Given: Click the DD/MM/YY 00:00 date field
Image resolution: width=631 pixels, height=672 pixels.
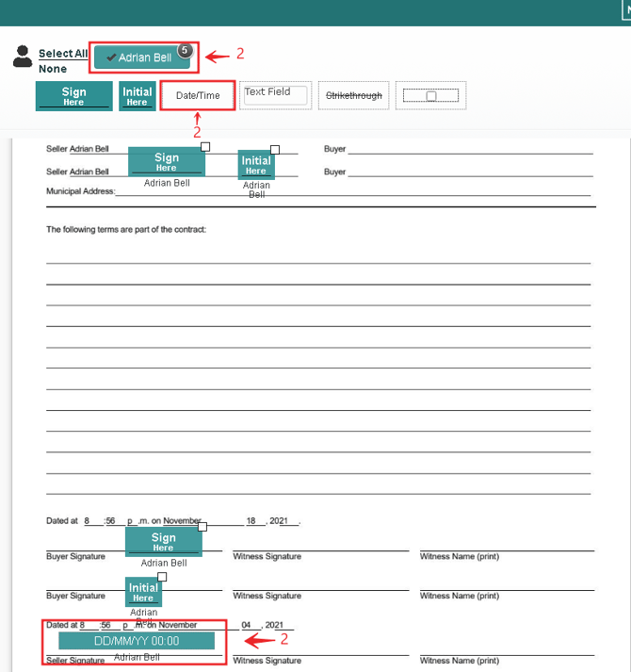Looking at the screenshot, I should [137, 641].
